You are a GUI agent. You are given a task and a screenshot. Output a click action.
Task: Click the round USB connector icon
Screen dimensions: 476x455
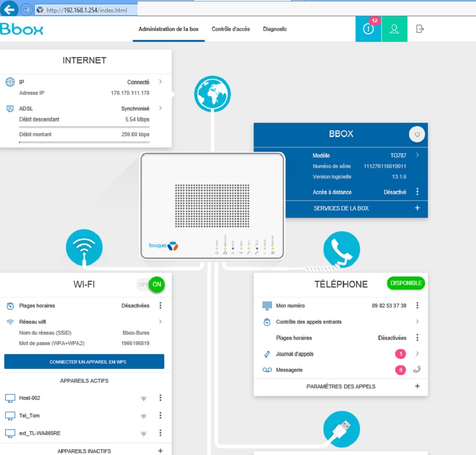(341, 429)
